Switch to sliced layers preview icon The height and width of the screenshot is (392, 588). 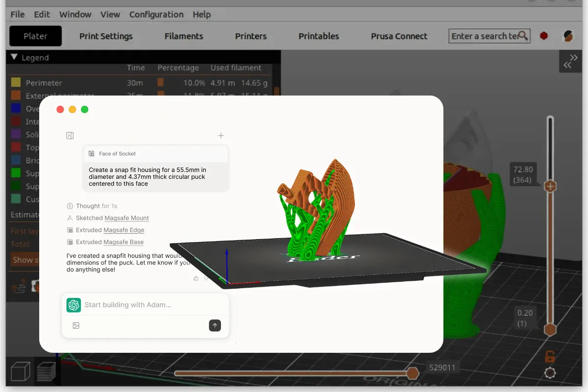coord(47,372)
